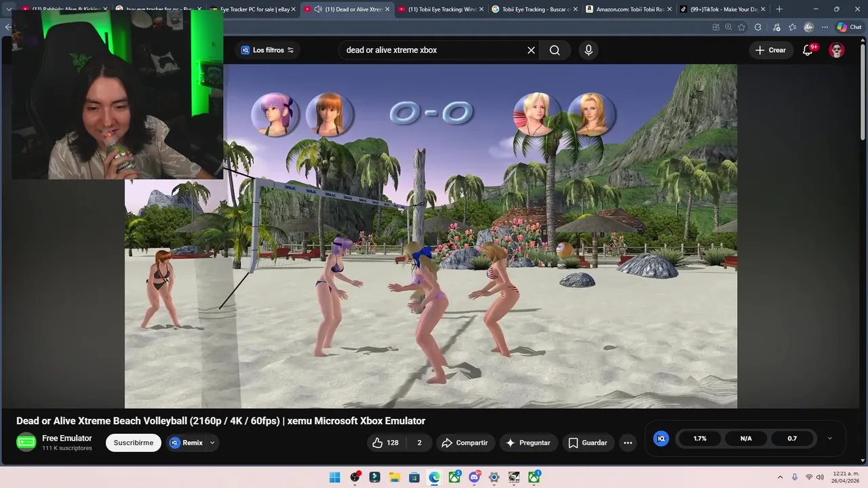Click the video title text

pyautogui.click(x=220, y=421)
